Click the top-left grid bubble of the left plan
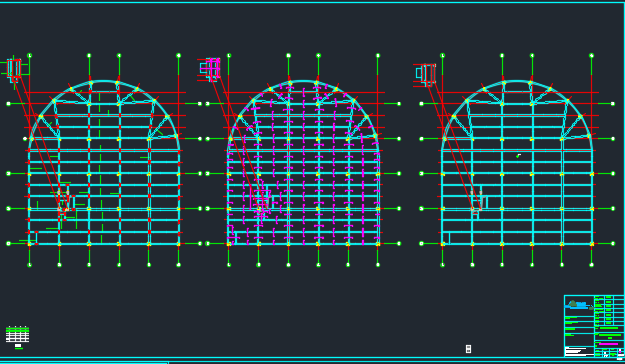The height and width of the screenshot is (364, 625). point(29,55)
